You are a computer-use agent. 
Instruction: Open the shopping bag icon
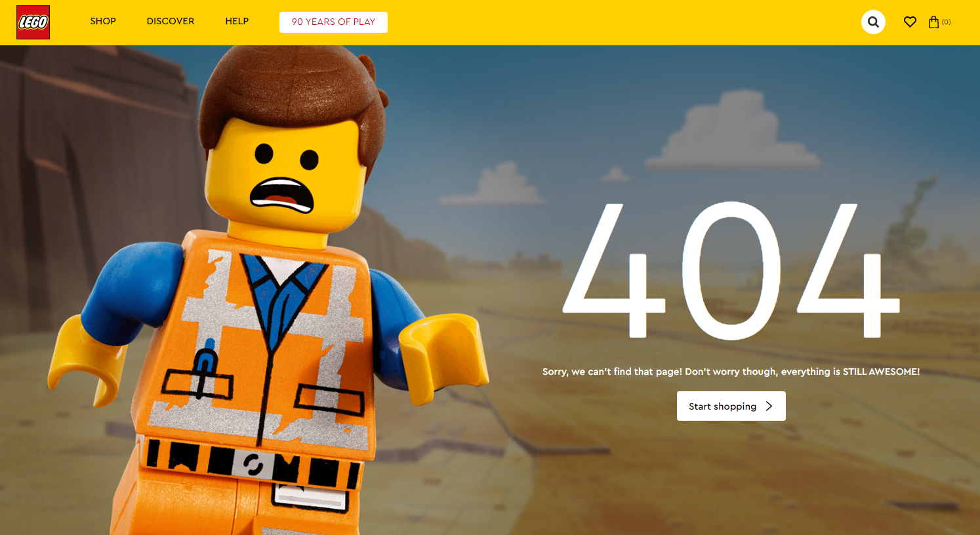933,22
